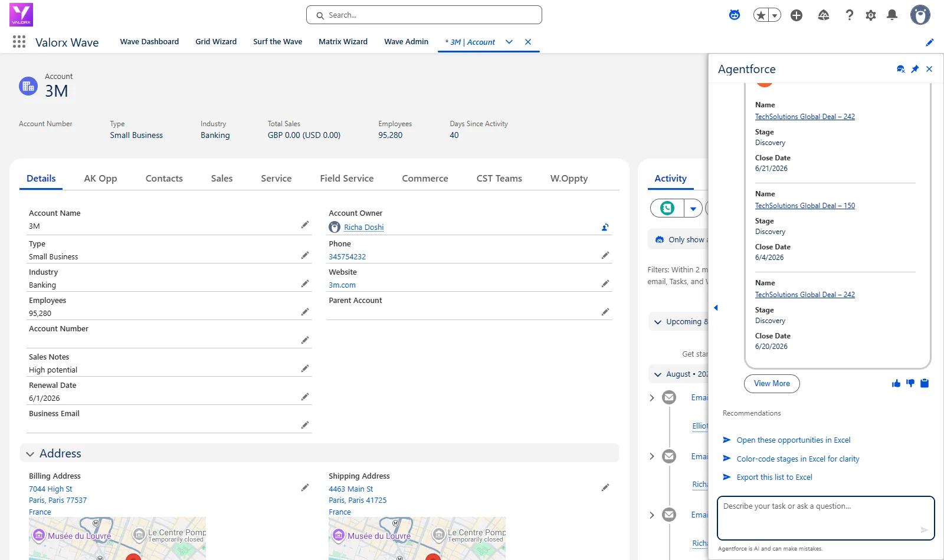Edit the Renewal Date field
The width and height of the screenshot is (944, 560).
tap(305, 397)
